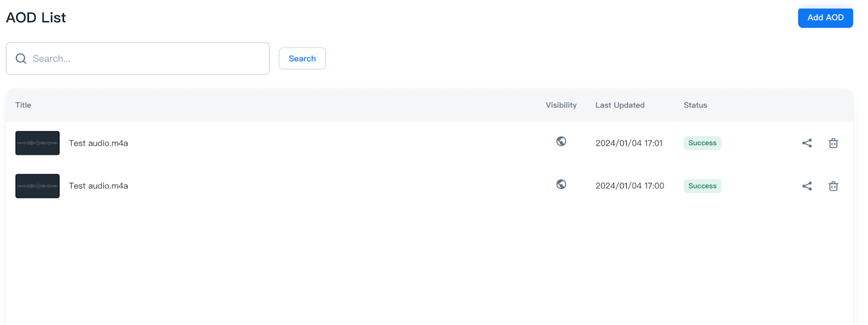Click the Status column header

click(x=695, y=105)
